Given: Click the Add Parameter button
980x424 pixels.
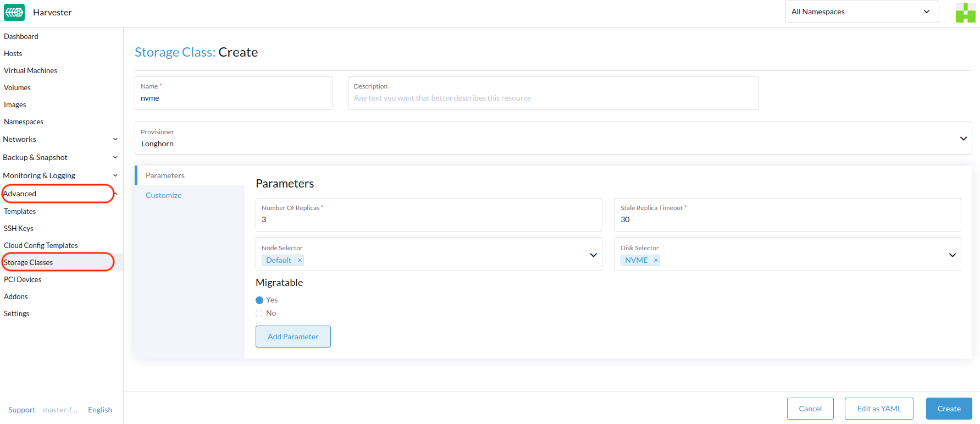Looking at the screenshot, I should [x=293, y=337].
